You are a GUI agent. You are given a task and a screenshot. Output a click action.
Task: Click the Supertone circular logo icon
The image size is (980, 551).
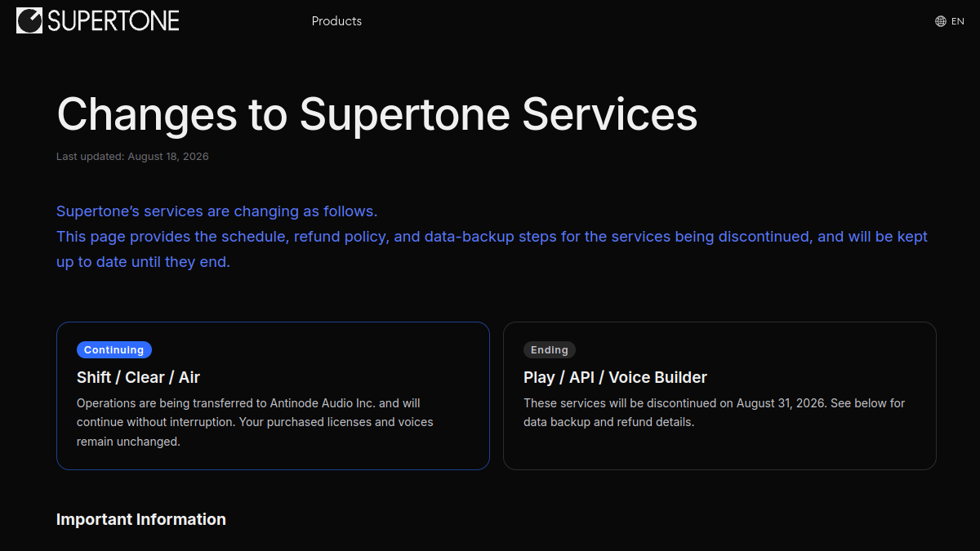[x=29, y=20]
